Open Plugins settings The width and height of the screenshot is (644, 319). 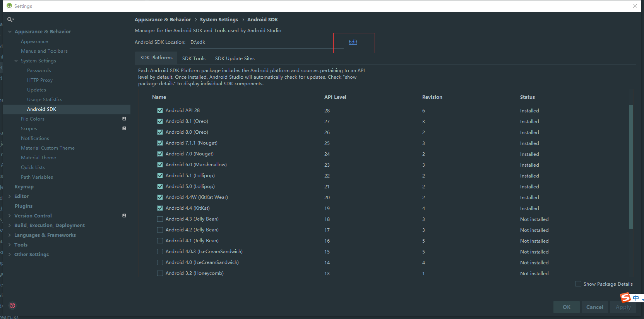24,206
